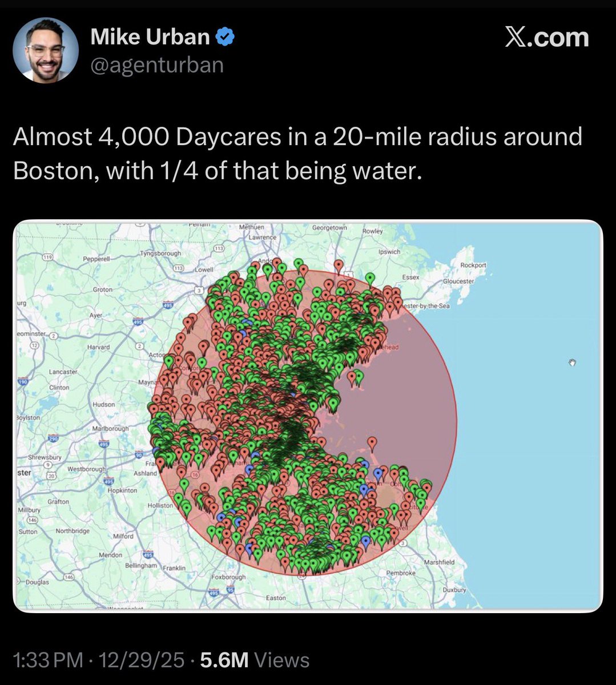The image size is (616, 685).
Task: Click Mike Urban's profile picture
Action: (x=46, y=50)
